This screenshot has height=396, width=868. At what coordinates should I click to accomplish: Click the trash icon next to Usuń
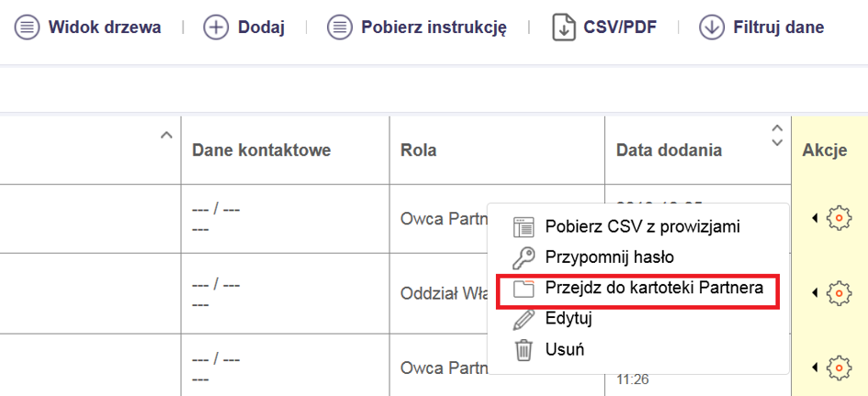523,350
